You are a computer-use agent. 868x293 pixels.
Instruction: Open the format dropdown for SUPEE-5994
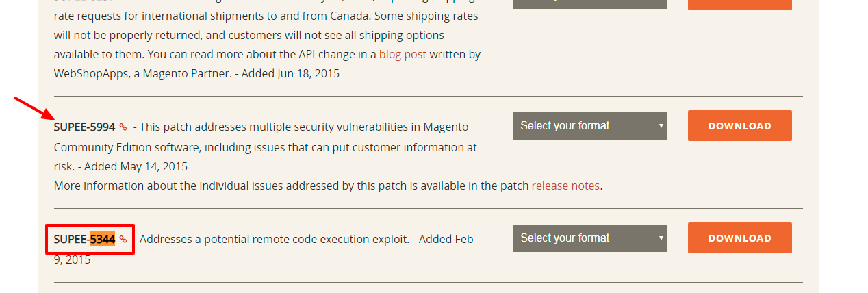(590, 126)
